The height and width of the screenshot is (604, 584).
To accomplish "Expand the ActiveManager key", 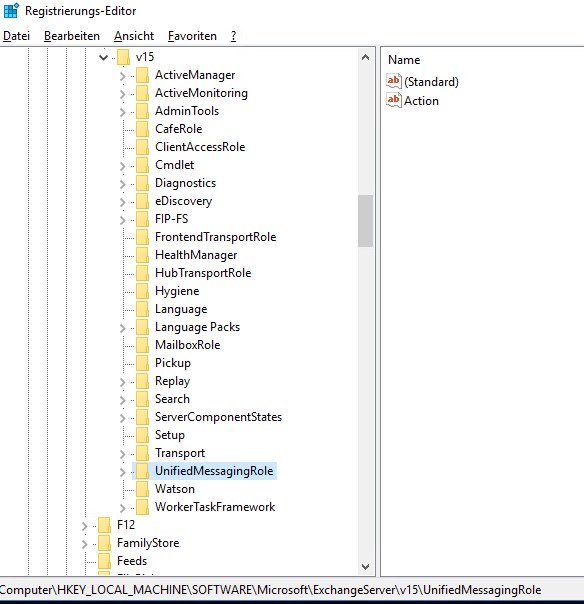I will coord(123,76).
